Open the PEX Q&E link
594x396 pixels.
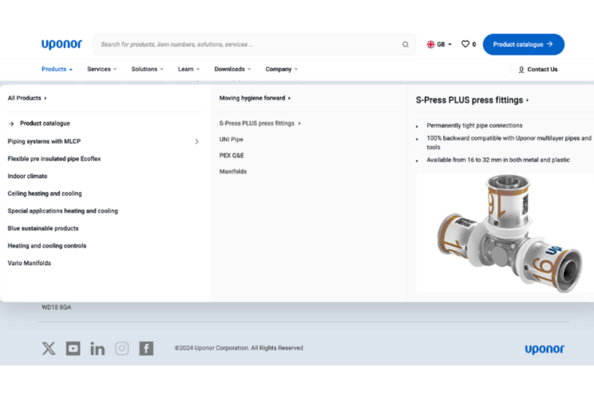pyautogui.click(x=231, y=155)
